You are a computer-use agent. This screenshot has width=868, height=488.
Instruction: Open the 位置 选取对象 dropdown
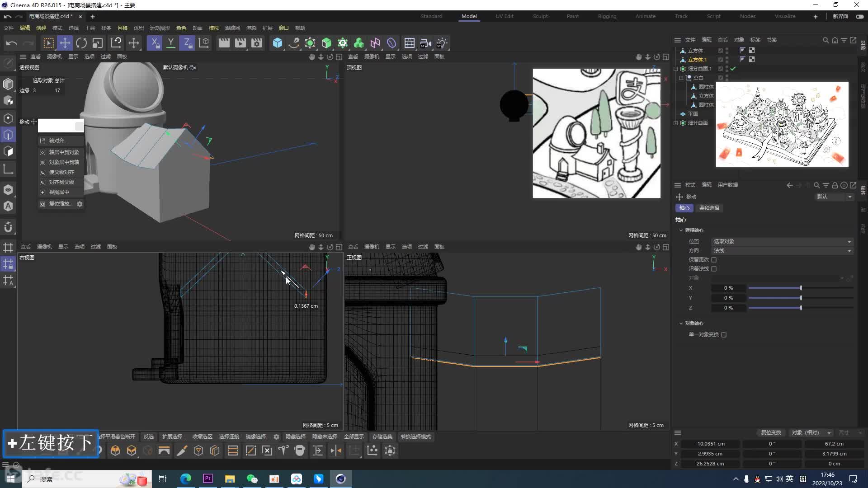(x=782, y=242)
